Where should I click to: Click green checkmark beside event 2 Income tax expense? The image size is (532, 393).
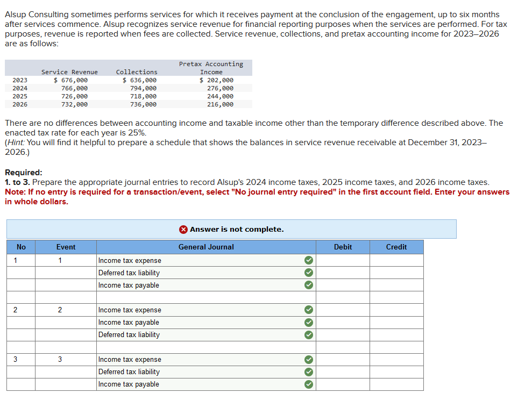[x=308, y=310]
